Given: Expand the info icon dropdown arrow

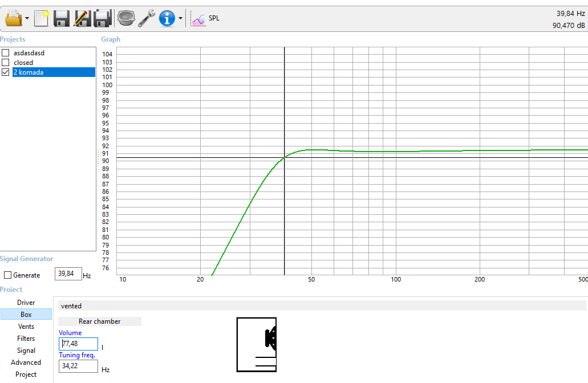Looking at the screenshot, I should (180, 18).
